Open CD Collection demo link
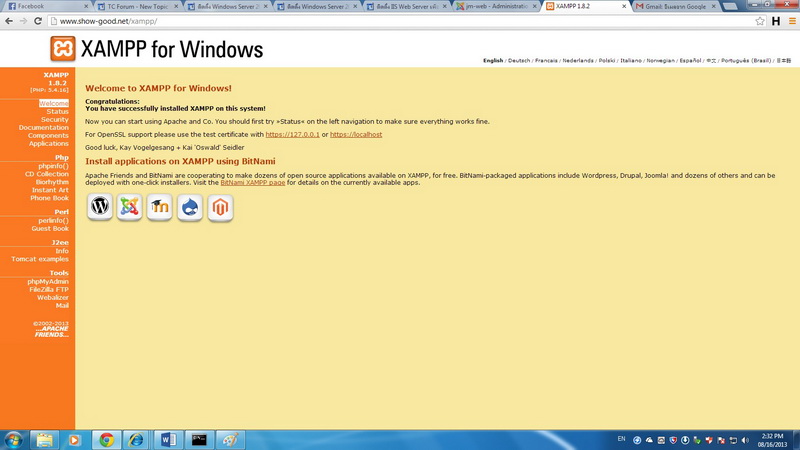 [x=46, y=174]
